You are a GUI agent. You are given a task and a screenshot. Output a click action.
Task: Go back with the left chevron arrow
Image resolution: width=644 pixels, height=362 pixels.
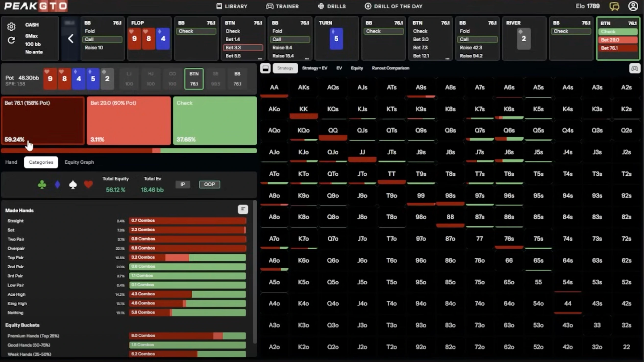pos(71,39)
